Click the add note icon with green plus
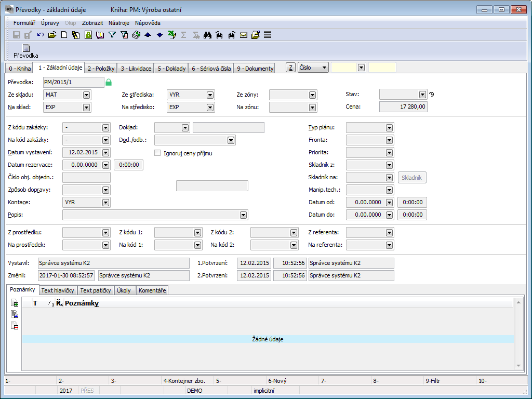The height and width of the screenshot is (399, 532). [x=15, y=303]
